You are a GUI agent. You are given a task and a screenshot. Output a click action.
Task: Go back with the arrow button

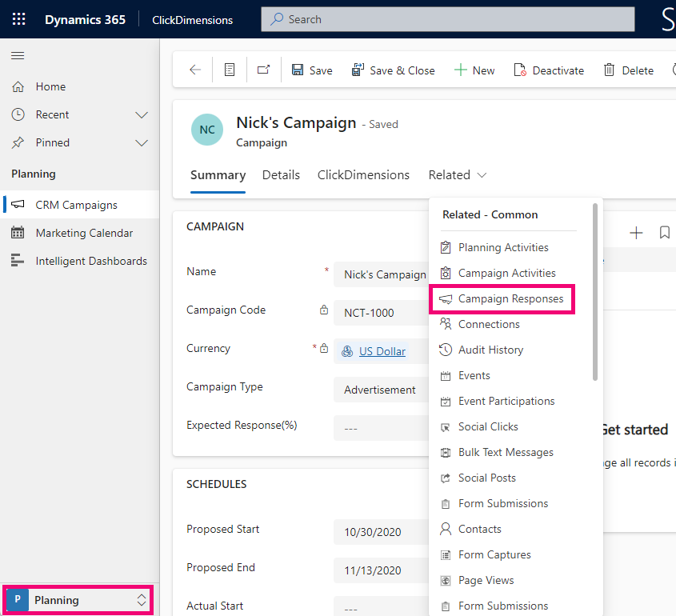pyautogui.click(x=195, y=70)
